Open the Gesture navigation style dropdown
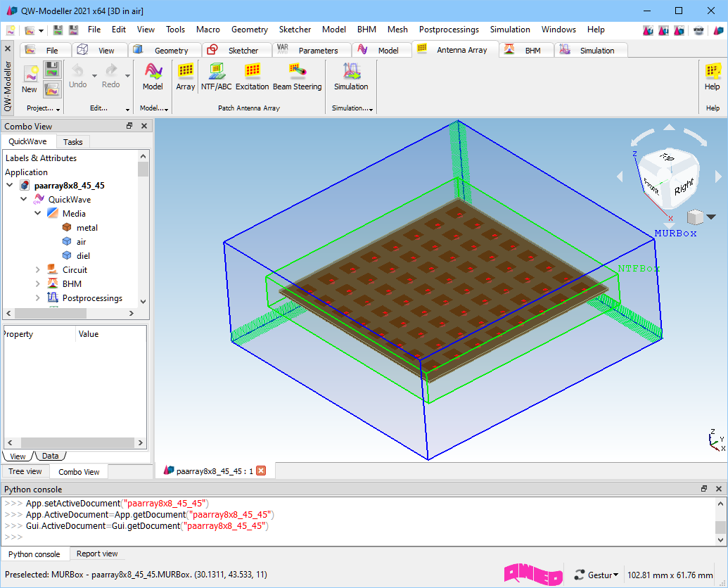The width and height of the screenshot is (728, 588). 596,575
